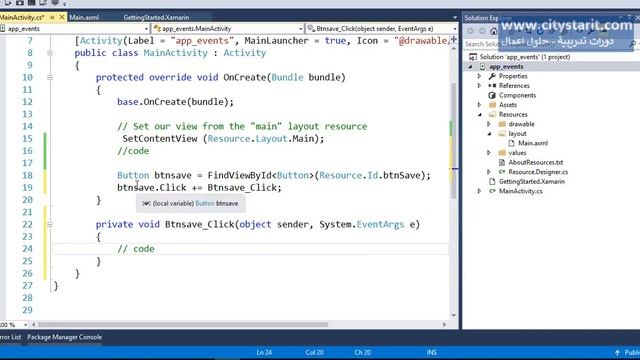
Task: Select the MainActivity.cs editor tab
Action: point(22,18)
